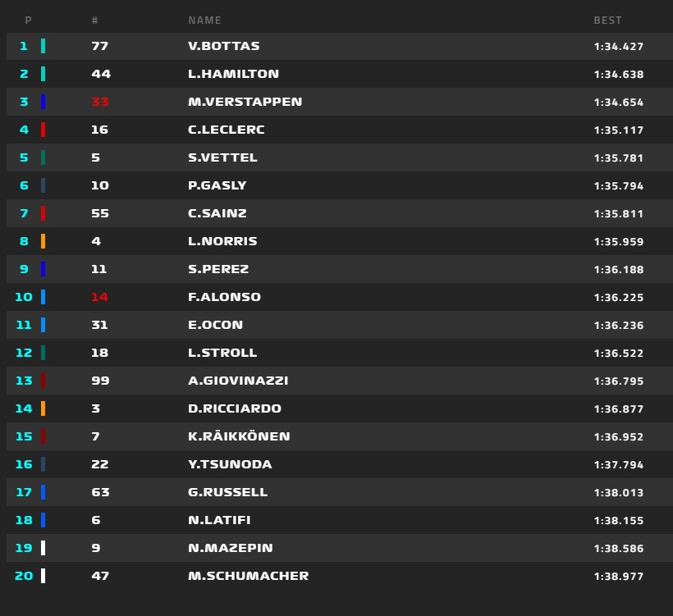Click the P position column header
The image size is (673, 616).
[x=29, y=21]
